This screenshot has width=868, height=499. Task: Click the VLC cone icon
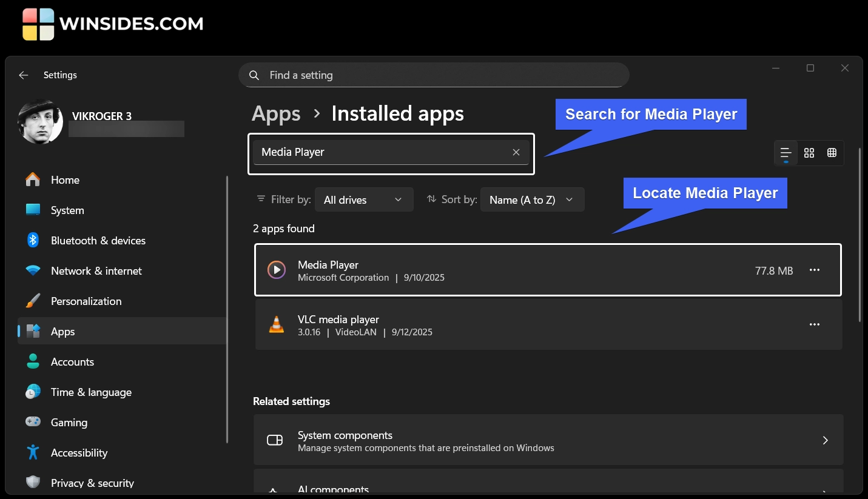277,325
